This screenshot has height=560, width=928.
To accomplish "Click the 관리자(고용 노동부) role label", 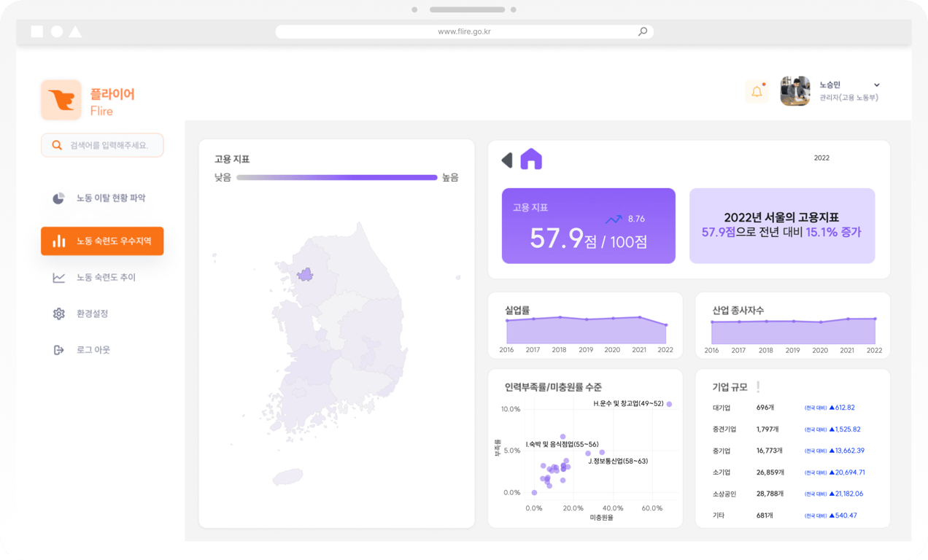I will [x=848, y=98].
